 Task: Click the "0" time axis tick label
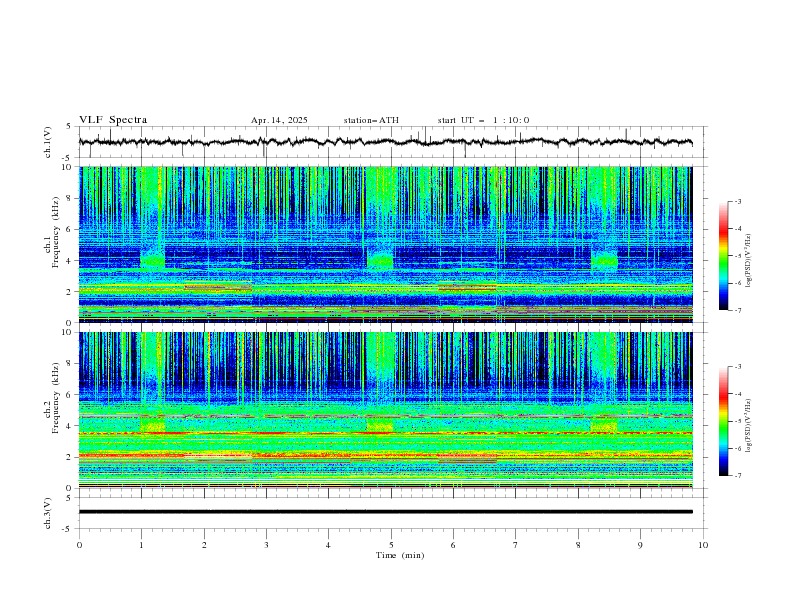79,545
